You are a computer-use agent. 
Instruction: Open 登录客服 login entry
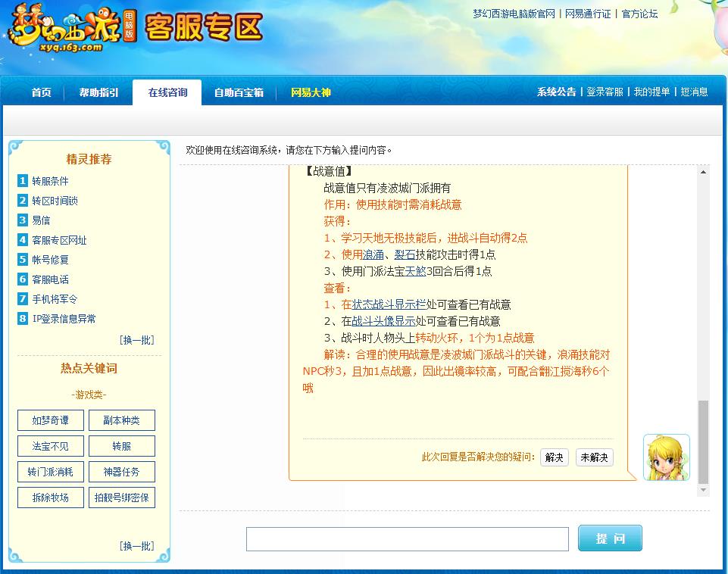click(x=604, y=92)
